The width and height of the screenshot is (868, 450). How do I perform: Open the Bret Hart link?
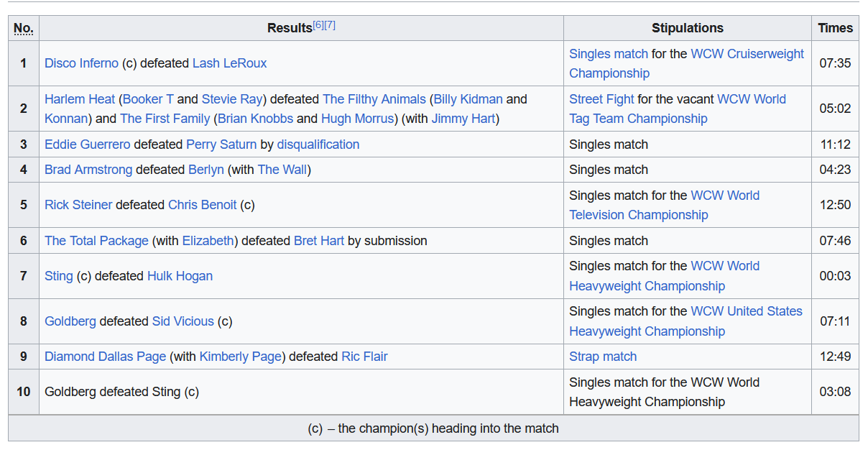[319, 241]
